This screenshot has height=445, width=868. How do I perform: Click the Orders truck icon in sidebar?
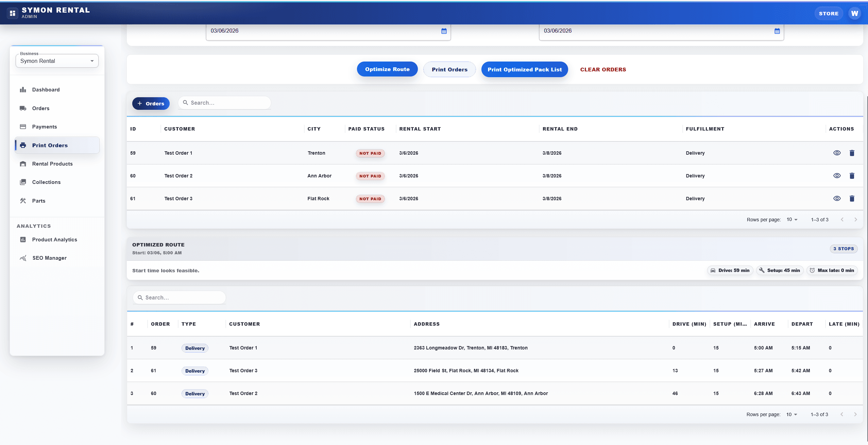[x=23, y=108]
